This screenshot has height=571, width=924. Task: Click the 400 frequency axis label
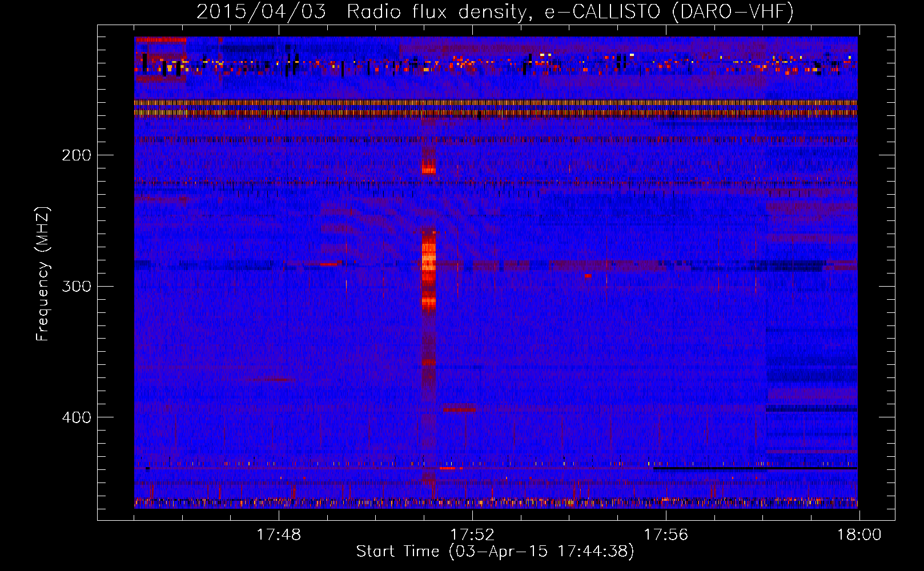(77, 417)
